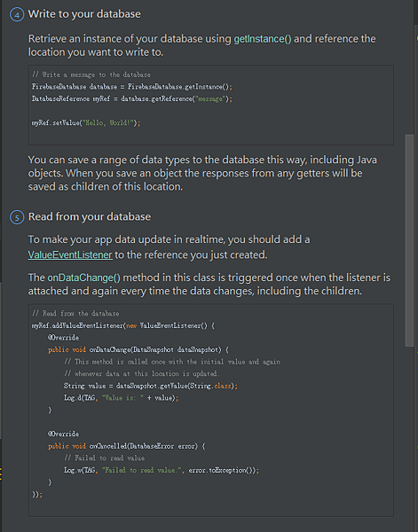Select the Write to your database heading
Screen dimensions: 418x532
84,14
